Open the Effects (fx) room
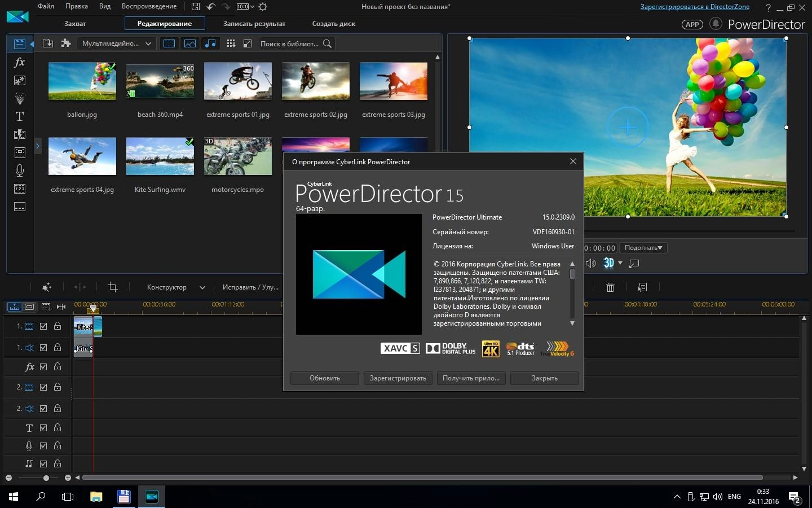Screen dimensions: 812x508 click(20, 62)
